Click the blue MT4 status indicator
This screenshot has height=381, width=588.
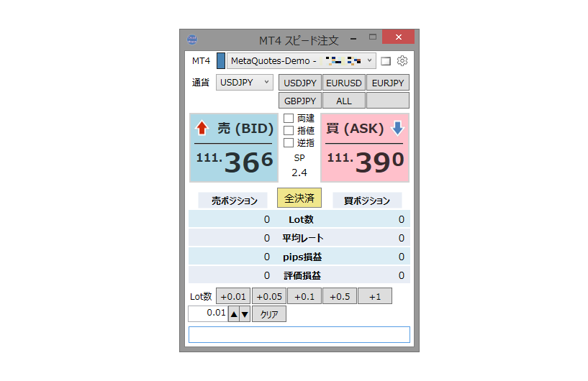pyautogui.click(x=221, y=60)
